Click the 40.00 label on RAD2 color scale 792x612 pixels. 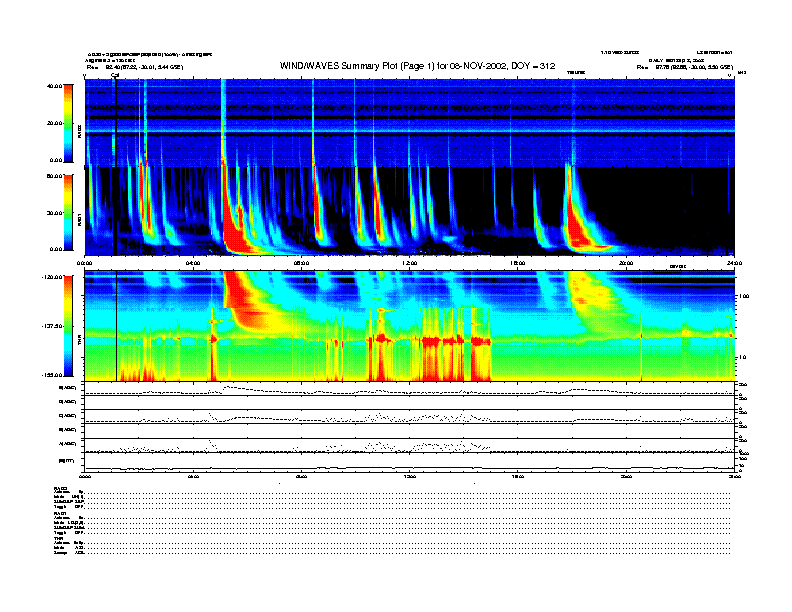tap(55, 86)
